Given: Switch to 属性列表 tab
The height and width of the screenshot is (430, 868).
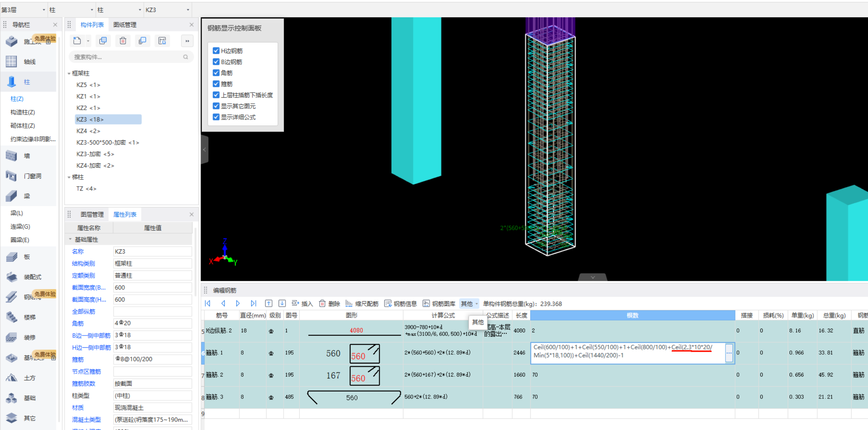Looking at the screenshot, I should [x=125, y=214].
